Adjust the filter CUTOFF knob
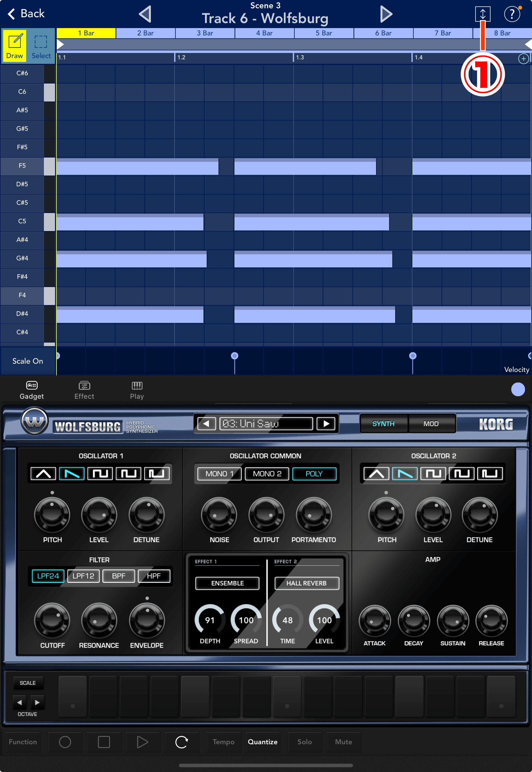Image resolution: width=532 pixels, height=772 pixels. pos(52,620)
